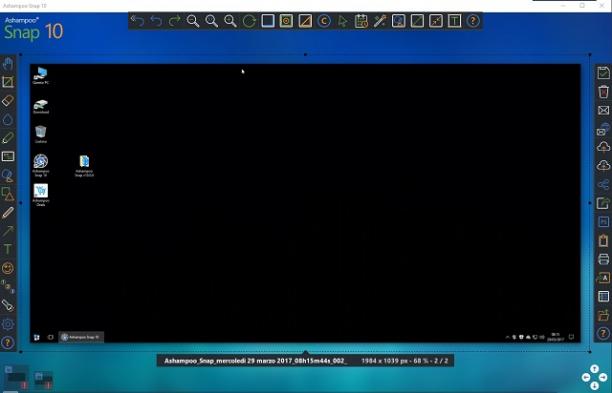Open help icon at bottom of right toolbar

pos(603,333)
